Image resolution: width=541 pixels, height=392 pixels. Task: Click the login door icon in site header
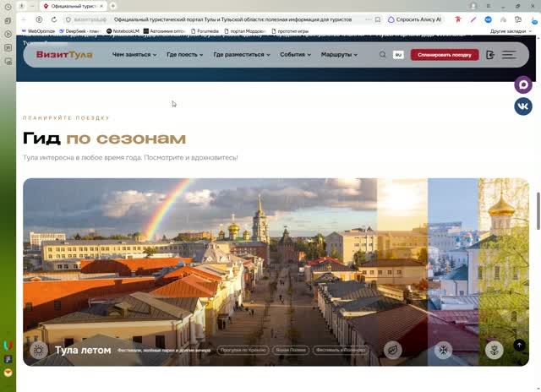tap(490, 54)
